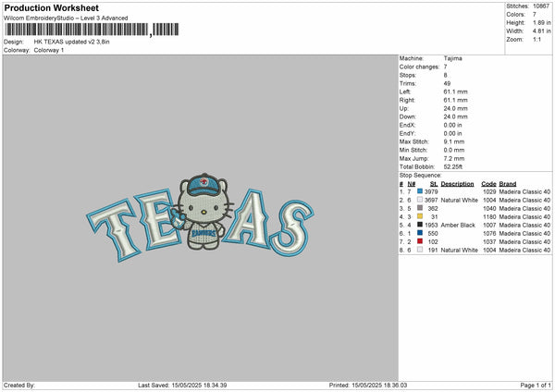Screen dimensions: 555x392
Task: Select the dark blue swatch, code 1076
Action: pos(420,233)
